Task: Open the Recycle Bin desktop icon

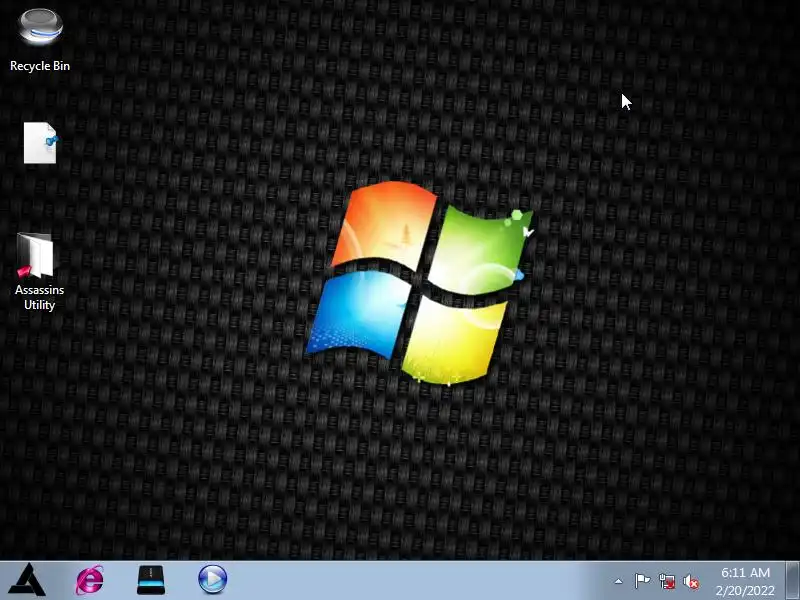Action: [40, 28]
